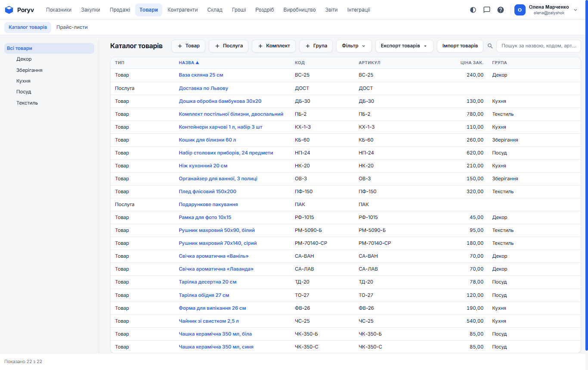Open the Контрагенти menu

click(x=183, y=10)
